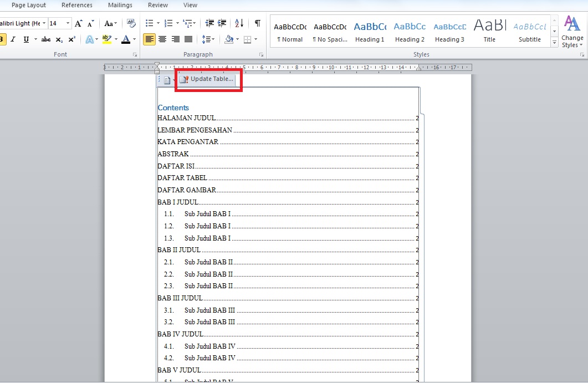Click the Contents heading

coord(173,108)
